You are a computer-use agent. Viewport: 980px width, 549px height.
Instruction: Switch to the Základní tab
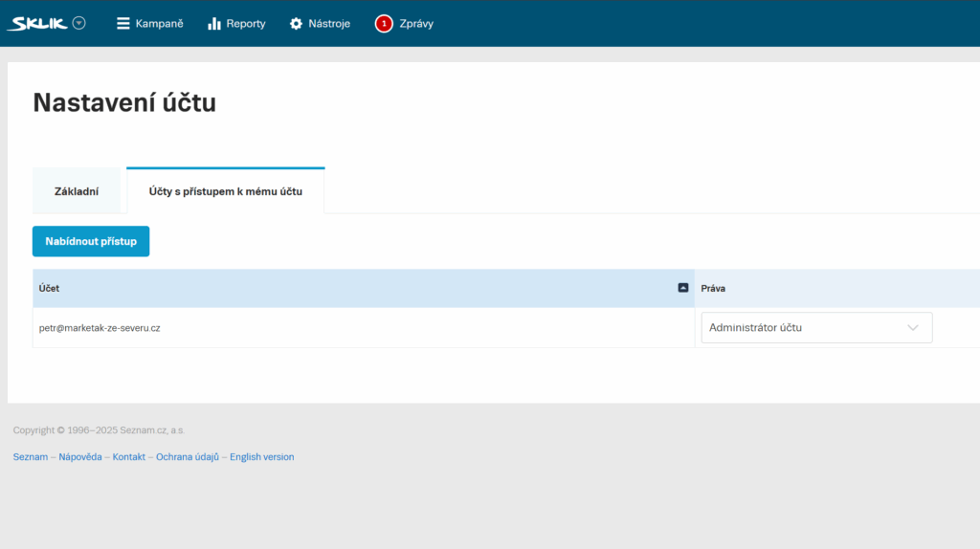click(77, 191)
